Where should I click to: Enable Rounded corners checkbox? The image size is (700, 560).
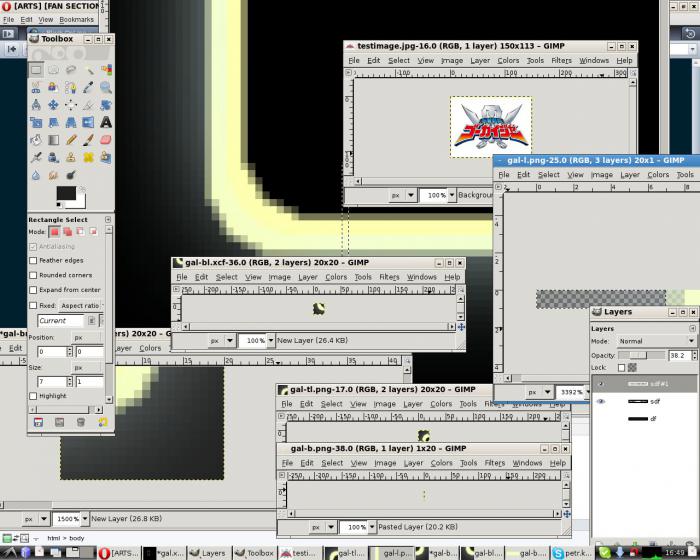coord(33,275)
